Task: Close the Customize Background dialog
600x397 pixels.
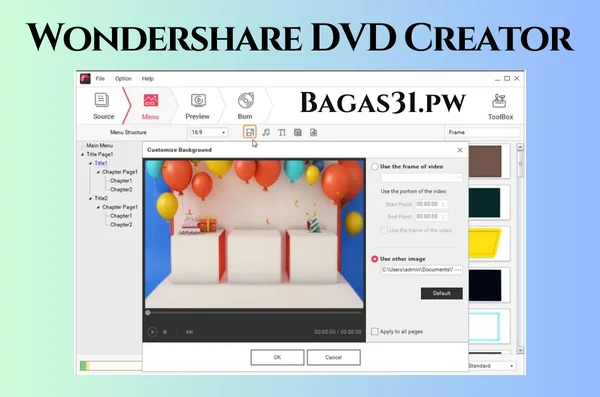Action: click(x=460, y=150)
